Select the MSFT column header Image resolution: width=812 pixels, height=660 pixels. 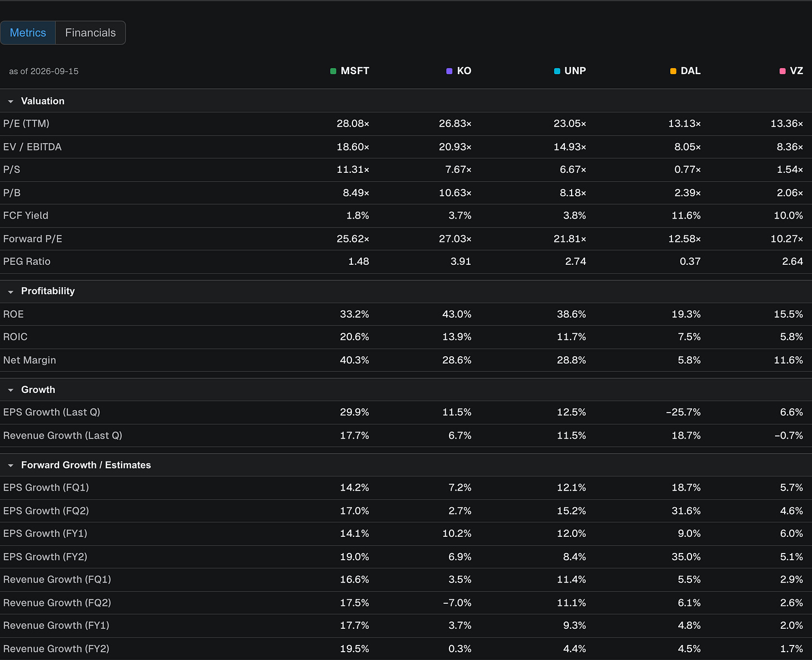(355, 71)
